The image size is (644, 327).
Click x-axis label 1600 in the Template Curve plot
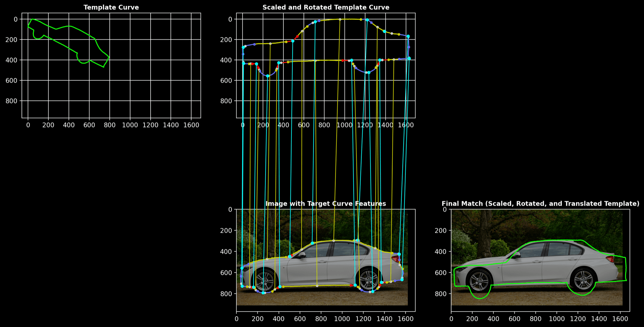click(x=191, y=125)
